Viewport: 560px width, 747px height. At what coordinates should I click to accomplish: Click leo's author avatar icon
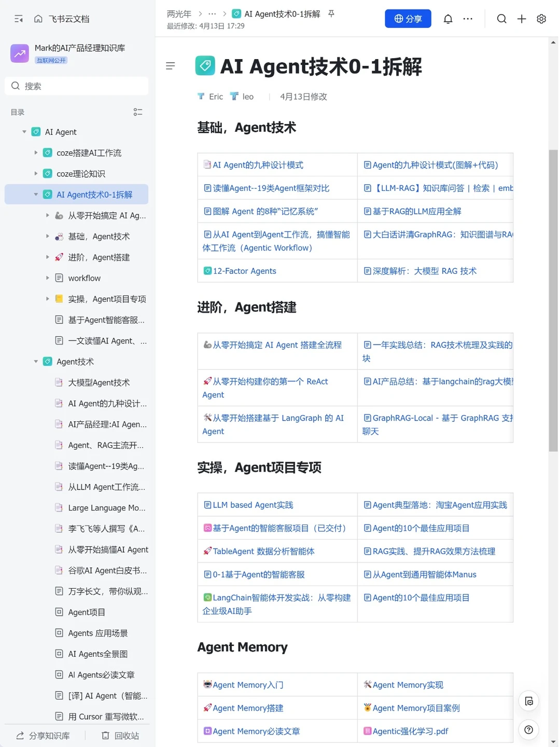click(x=234, y=96)
